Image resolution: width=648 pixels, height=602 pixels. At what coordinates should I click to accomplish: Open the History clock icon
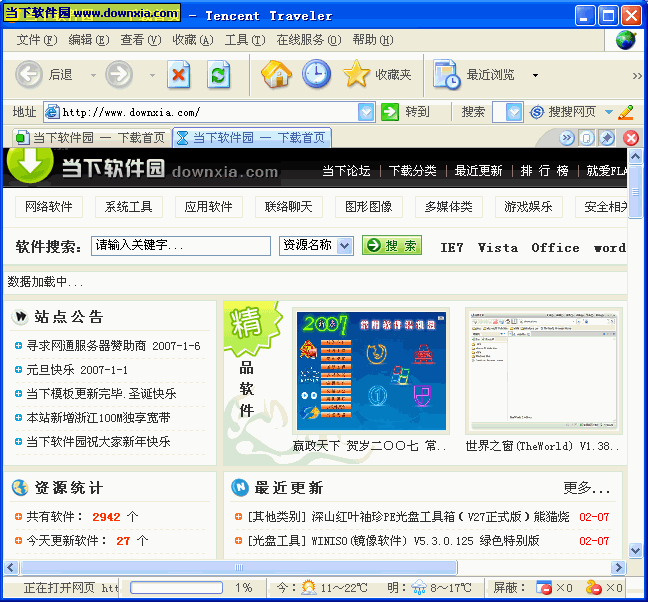[x=316, y=74]
